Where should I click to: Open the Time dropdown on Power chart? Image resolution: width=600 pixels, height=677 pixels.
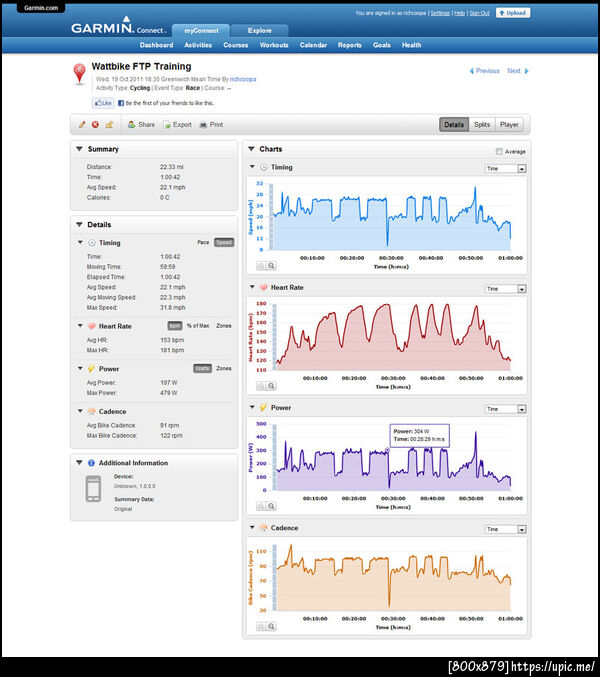coord(505,409)
